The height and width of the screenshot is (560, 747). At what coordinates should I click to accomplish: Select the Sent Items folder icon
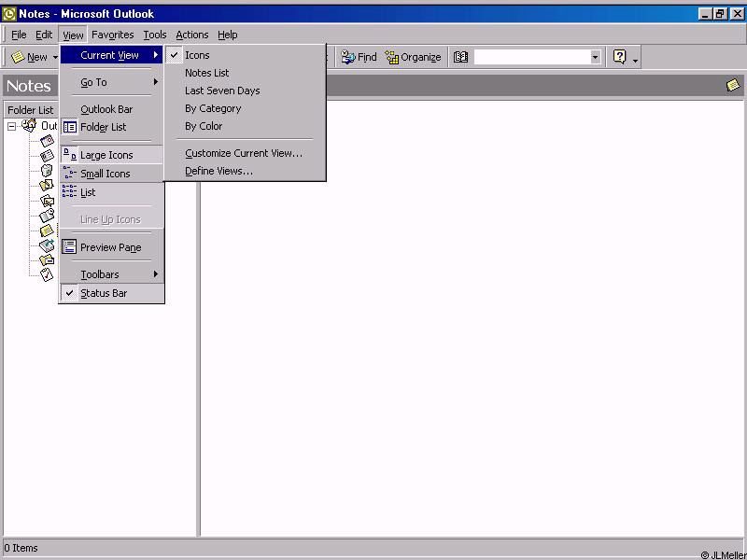pyautogui.click(x=47, y=260)
